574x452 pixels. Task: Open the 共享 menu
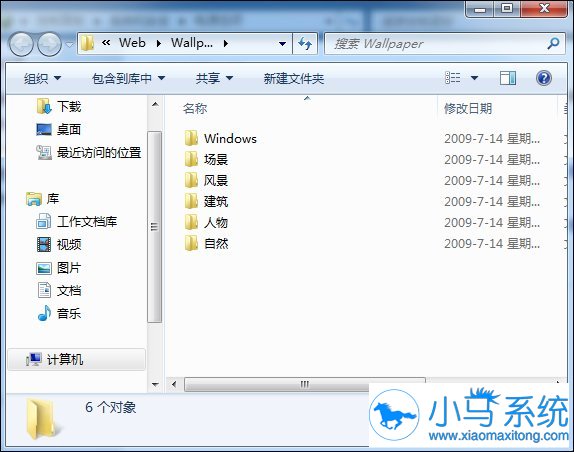pyautogui.click(x=214, y=78)
